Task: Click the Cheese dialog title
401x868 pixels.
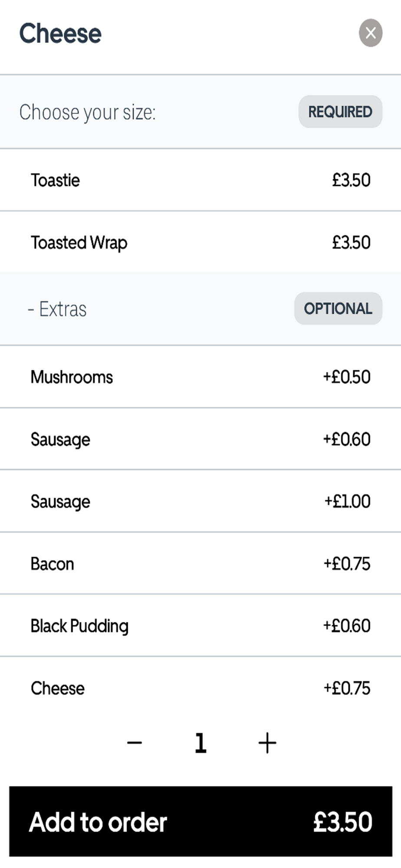Action: (60, 33)
